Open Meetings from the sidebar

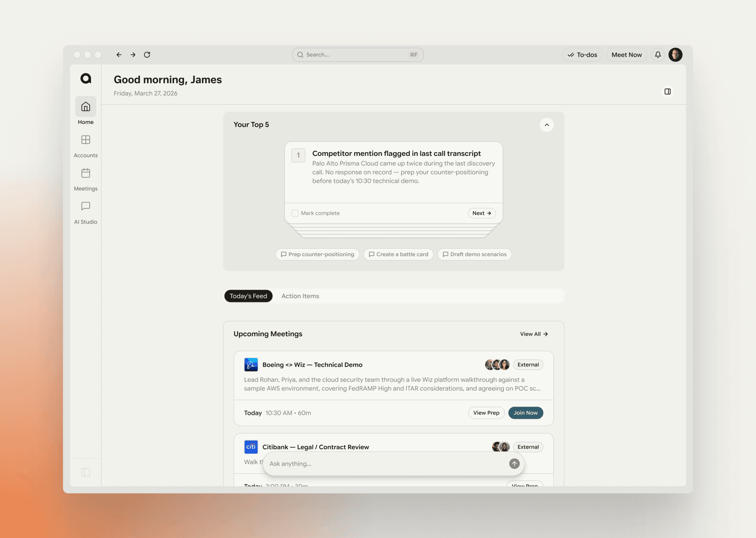tap(86, 180)
